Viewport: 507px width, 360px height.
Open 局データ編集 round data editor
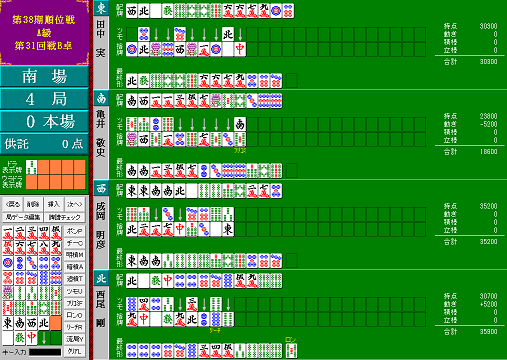(x=23, y=217)
